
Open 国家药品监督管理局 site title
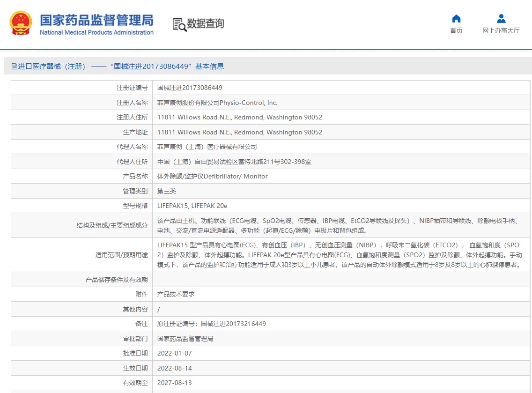[x=96, y=20]
